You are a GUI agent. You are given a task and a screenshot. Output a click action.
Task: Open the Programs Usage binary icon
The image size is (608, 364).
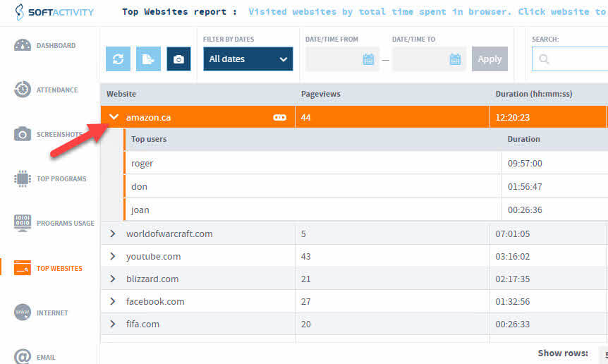22,224
